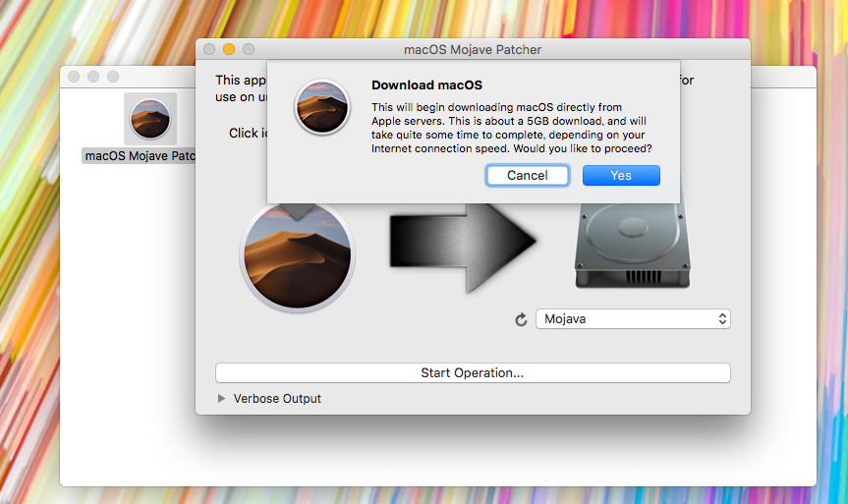Click the Verbose Output label

click(277, 399)
